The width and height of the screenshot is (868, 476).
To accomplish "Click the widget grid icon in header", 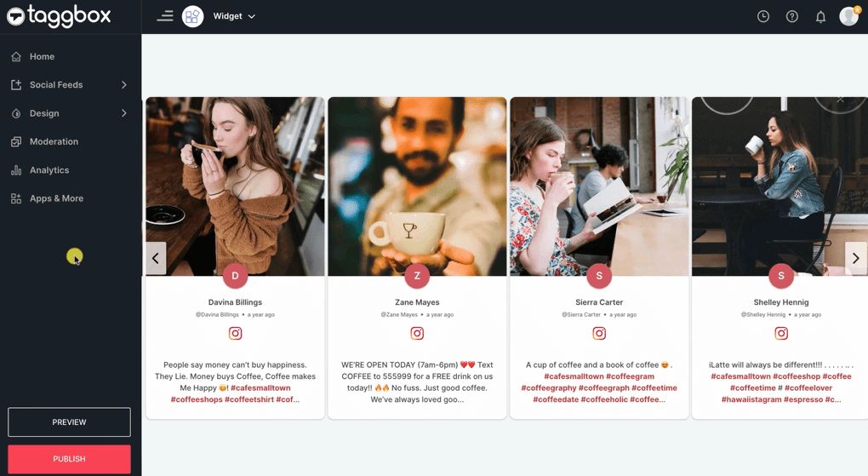I will (x=193, y=16).
